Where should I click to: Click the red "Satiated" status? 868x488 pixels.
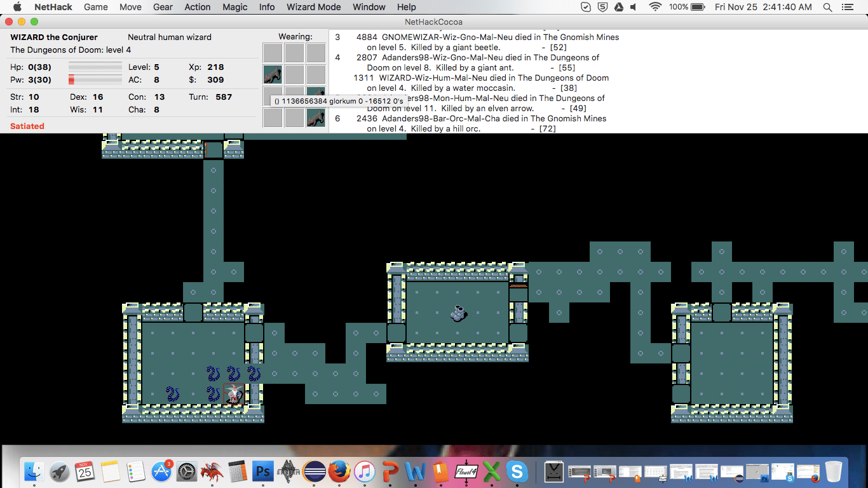point(27,126)
